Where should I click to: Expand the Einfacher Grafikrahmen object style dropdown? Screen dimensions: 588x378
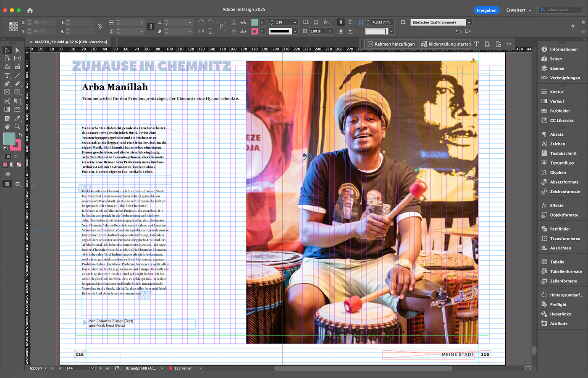tap(469, 22)
